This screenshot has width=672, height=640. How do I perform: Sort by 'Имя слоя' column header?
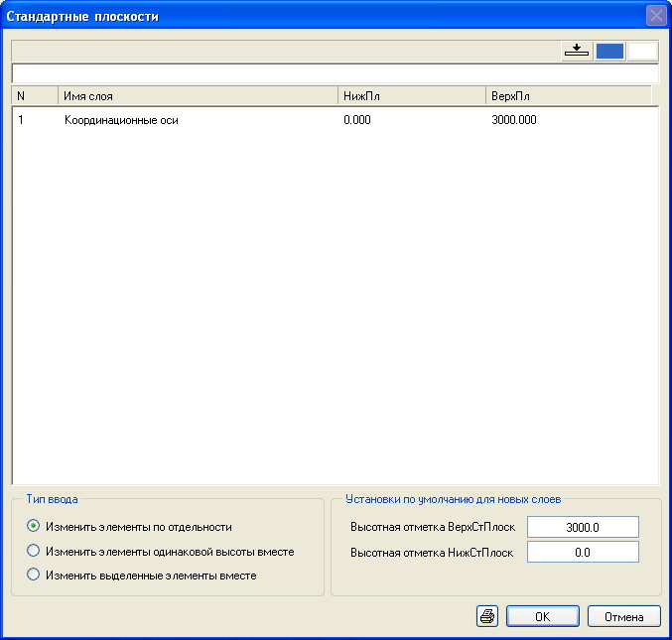tap(198, 96)
